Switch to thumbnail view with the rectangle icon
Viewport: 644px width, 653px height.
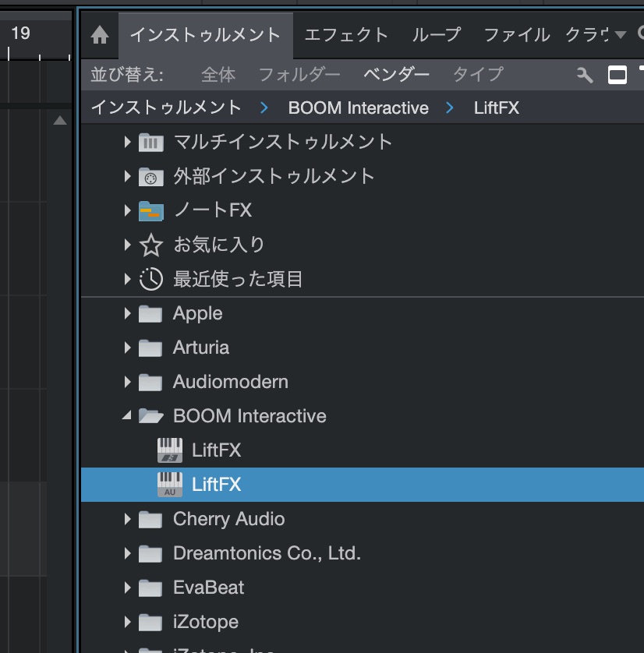(x=619, y=75)
